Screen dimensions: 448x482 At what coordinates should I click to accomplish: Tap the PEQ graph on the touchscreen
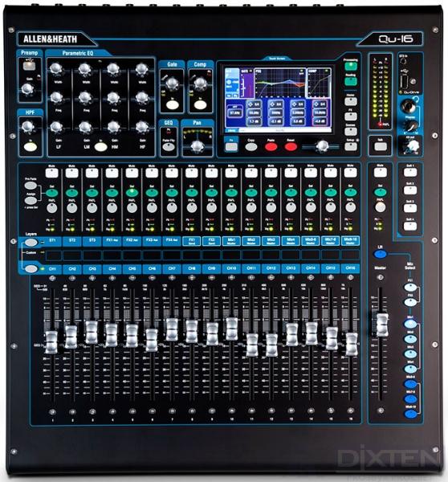pos(279,84)
